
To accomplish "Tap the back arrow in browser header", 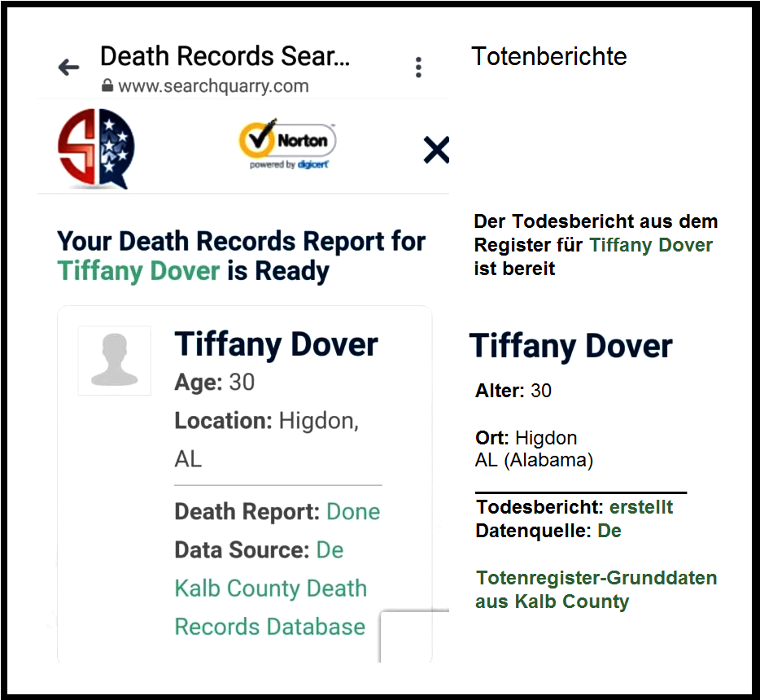I will 69,68.
